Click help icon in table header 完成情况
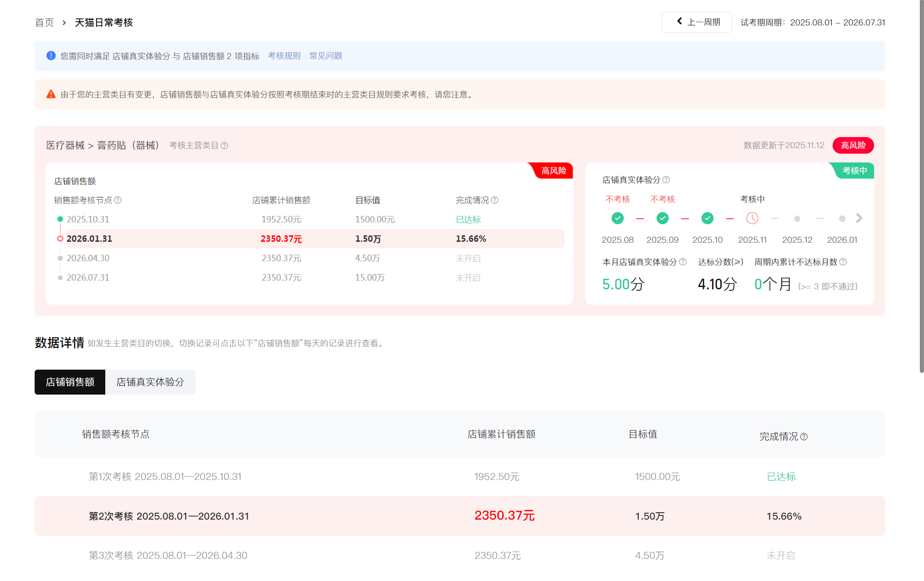Viewport: 924px width, 581px height. point(804,437)
